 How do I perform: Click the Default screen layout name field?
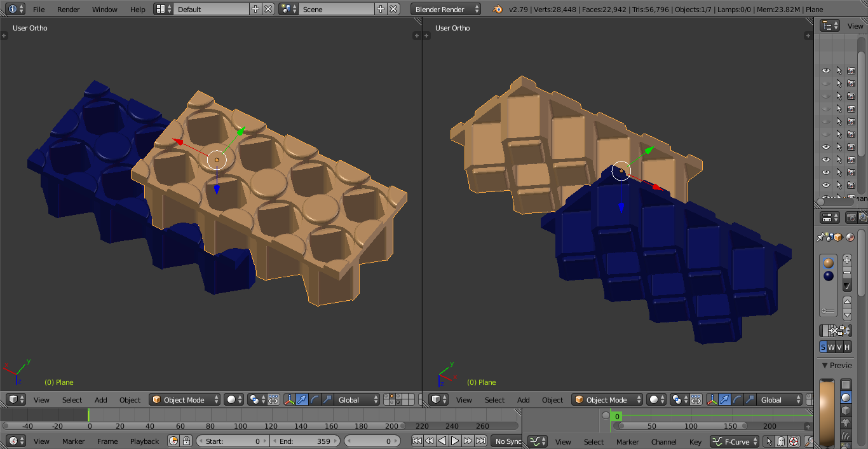tap(212, 9)
